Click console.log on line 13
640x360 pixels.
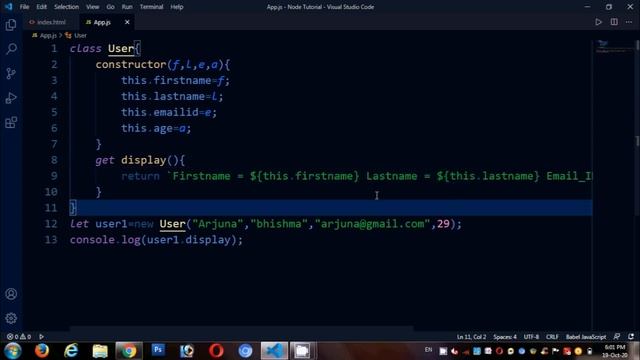105,240
